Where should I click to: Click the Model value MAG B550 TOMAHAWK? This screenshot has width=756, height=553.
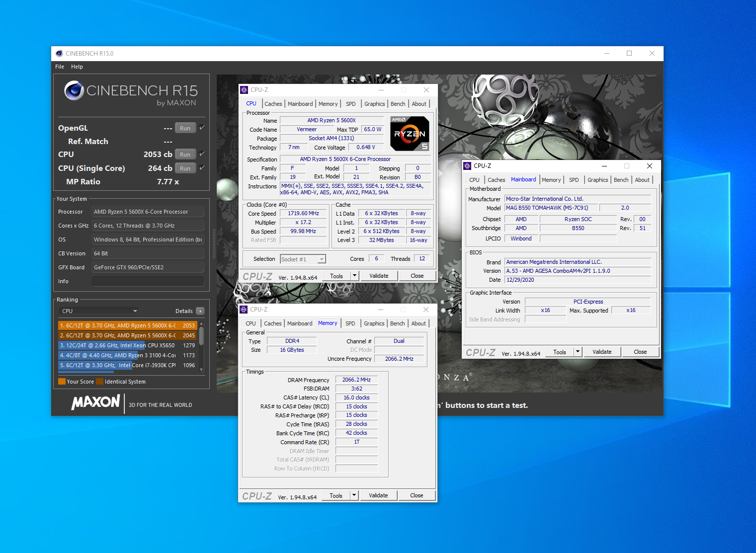pyautogui.click(x=550, y=208)
